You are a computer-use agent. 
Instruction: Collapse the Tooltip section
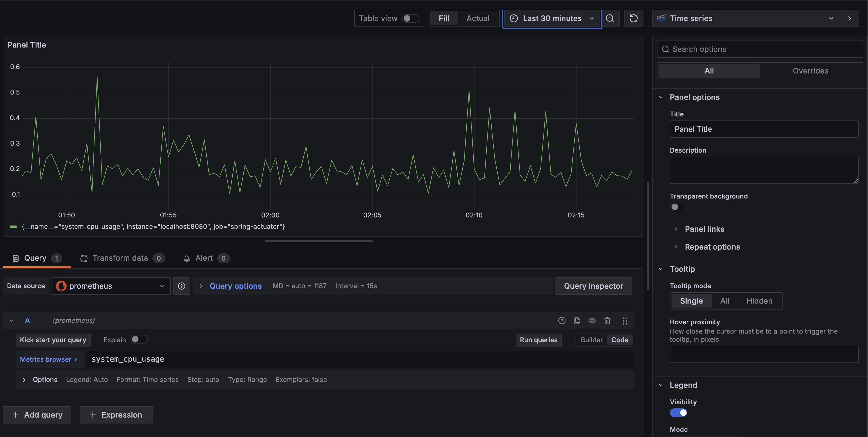[x=661, y=269]
